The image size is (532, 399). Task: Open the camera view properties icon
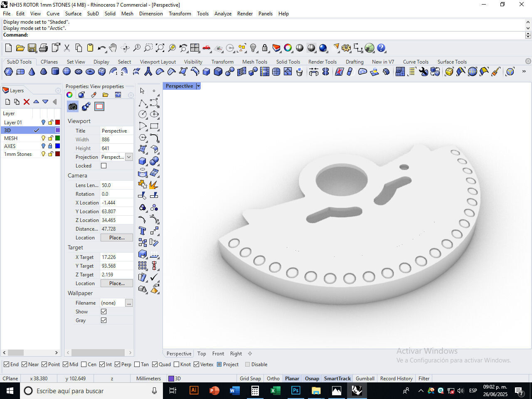(73, 106)
